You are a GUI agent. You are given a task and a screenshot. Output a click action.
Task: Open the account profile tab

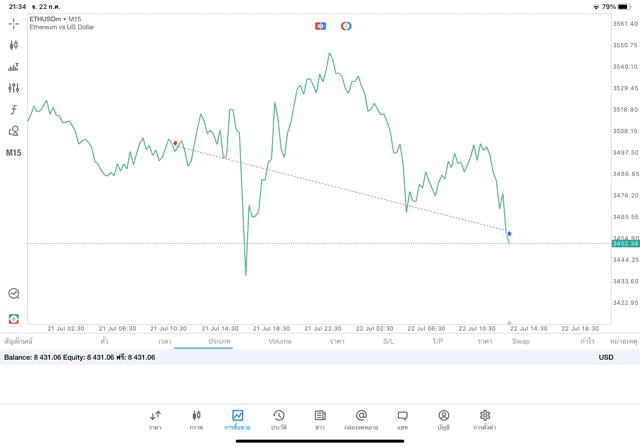tap(443, 418)
